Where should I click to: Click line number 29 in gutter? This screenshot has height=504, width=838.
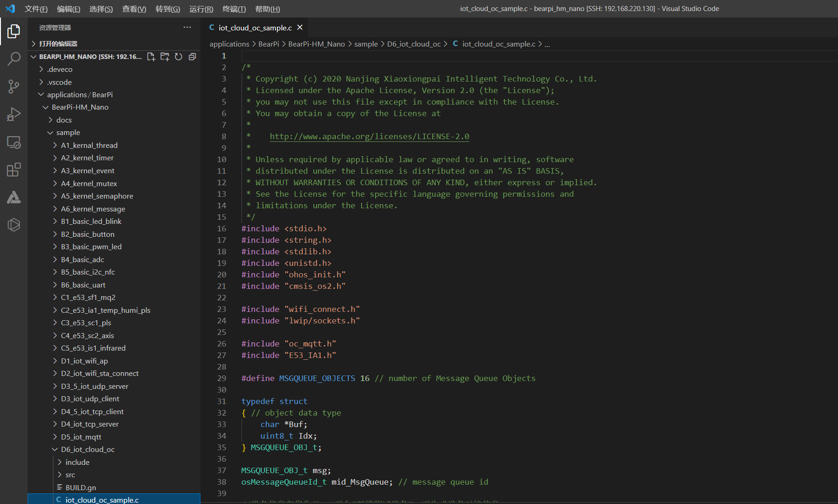pyautogui.click(x=222, y=378)
